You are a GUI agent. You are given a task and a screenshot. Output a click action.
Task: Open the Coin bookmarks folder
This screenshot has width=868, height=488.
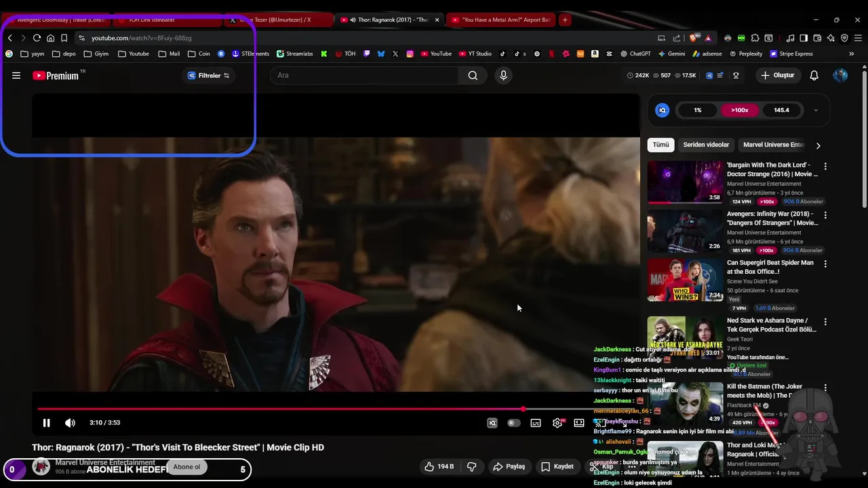click(199, 54)
